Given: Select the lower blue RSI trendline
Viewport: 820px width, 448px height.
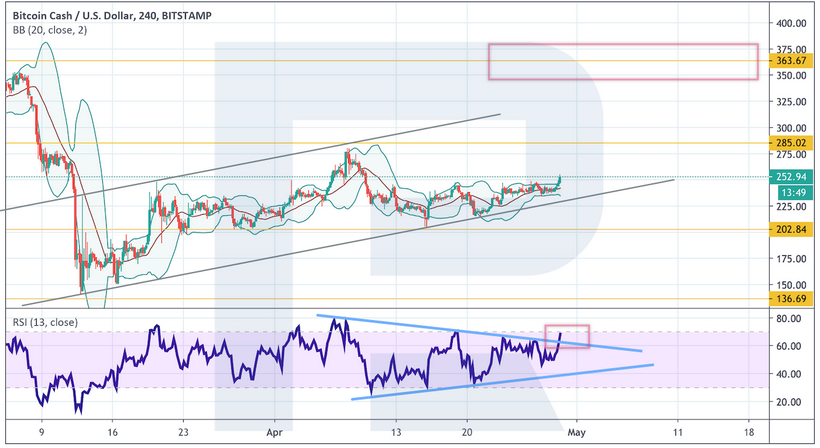Looking at the screenshot, I should (x=500, y=382).
